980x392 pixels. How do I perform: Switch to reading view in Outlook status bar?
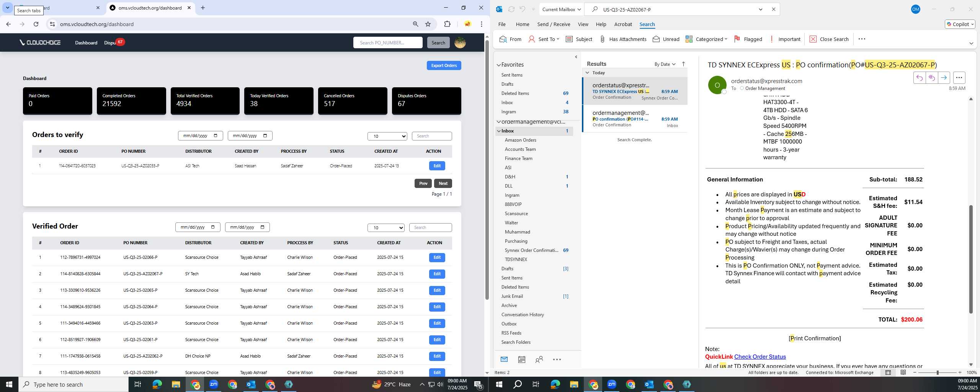pyautogui.click(x=903, y=372)
